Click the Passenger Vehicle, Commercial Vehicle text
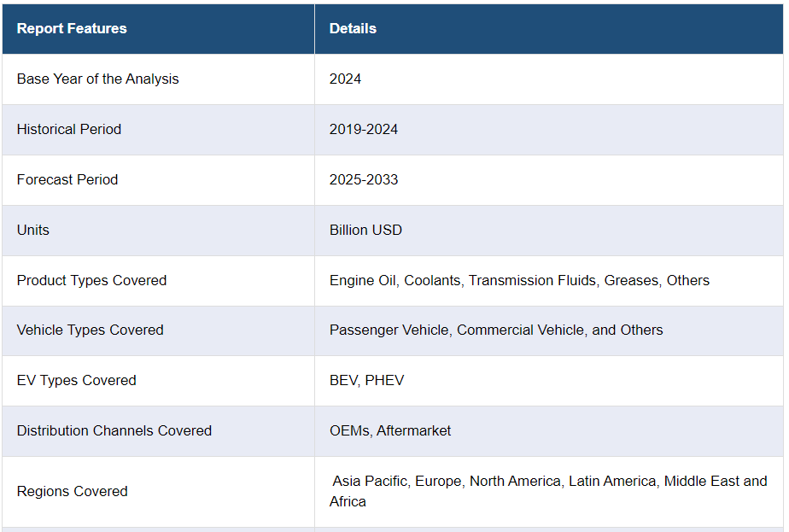The width and height of the screenshot is (789, 532). click(x=496, y=330)
